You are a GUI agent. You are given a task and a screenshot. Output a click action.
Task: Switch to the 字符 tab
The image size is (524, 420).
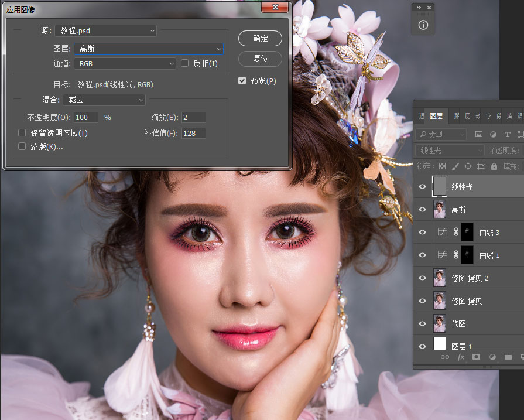click(488, 116)
